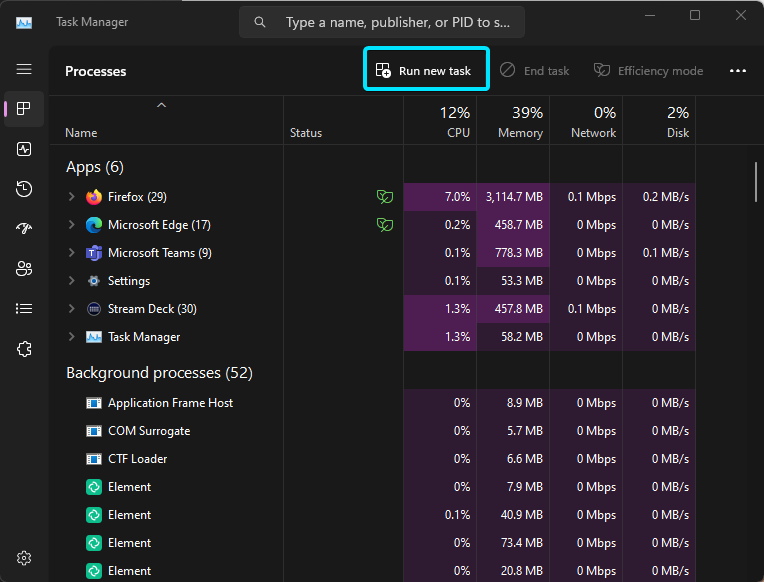
Task: Open the three-dot more options menu
Action: tap(738, 71)
